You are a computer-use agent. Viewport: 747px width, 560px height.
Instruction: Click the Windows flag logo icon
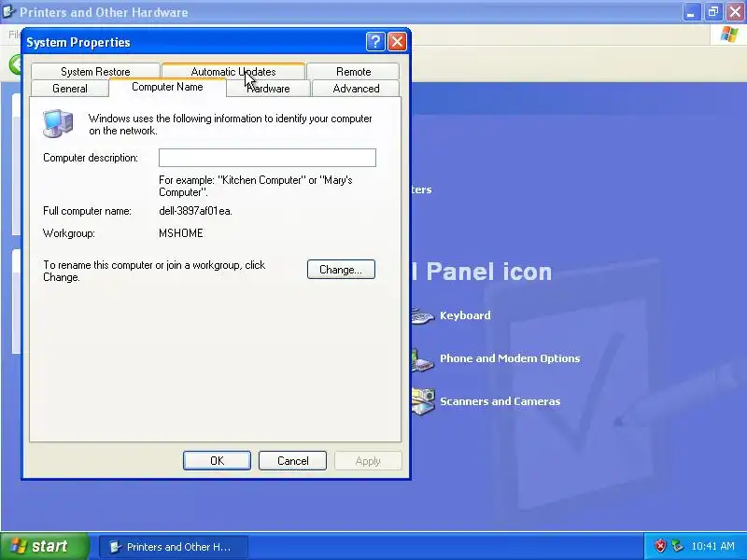point(729,35)
